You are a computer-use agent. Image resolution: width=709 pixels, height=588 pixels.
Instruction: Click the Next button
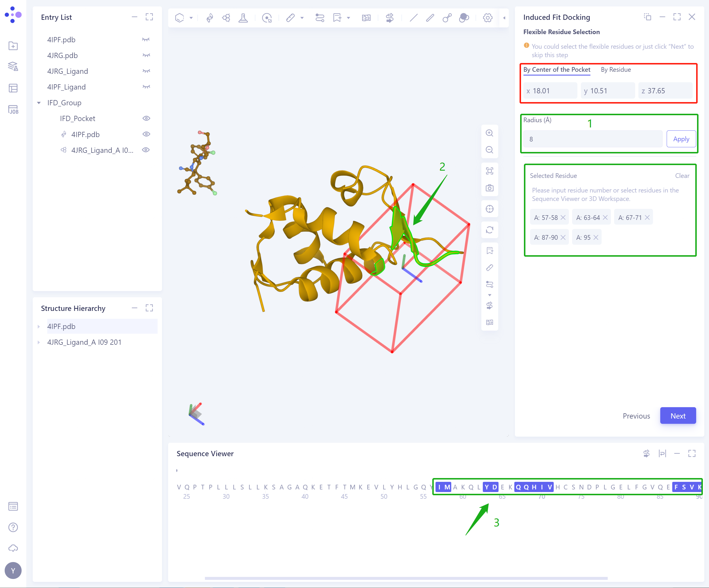[677, 416]
